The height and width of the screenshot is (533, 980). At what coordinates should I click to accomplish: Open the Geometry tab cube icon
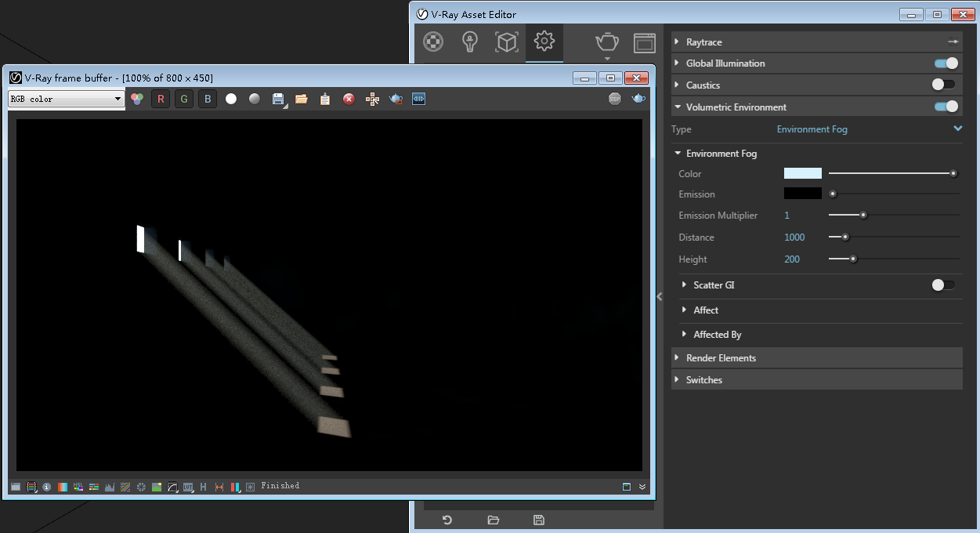pos(507,42)
